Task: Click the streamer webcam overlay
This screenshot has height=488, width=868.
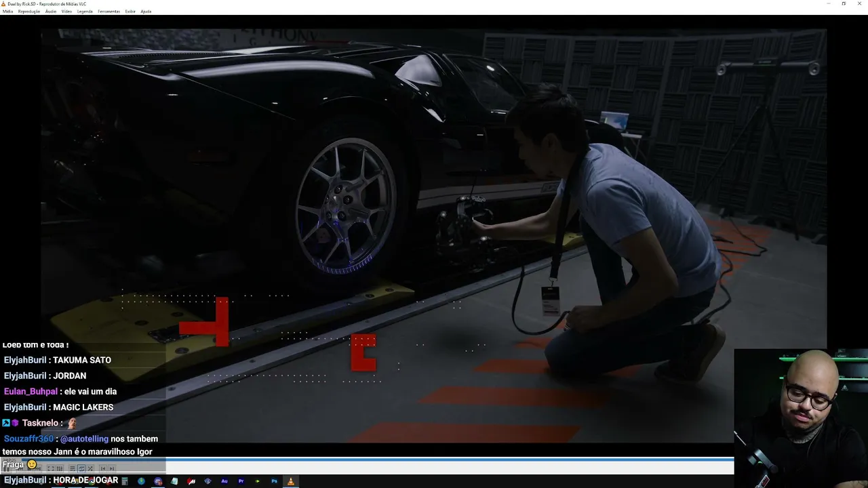Action: click(x=801, y=418)
